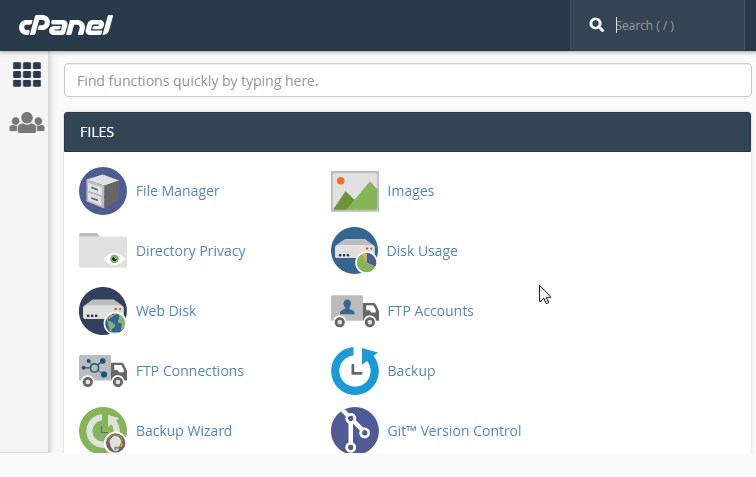This screenshot has height=477, width=756.
Task: Click the grid home icon in sidebar
Action: tap(27, 75)
